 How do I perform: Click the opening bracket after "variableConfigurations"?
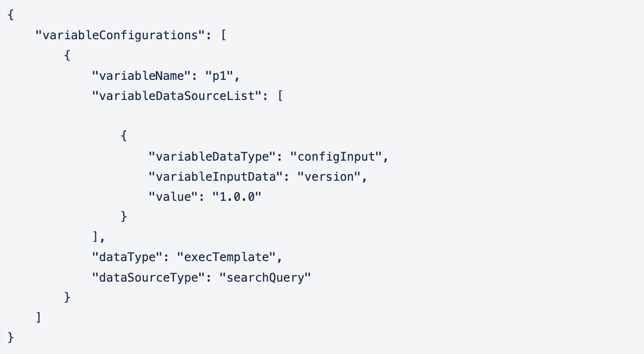(224, 35)
